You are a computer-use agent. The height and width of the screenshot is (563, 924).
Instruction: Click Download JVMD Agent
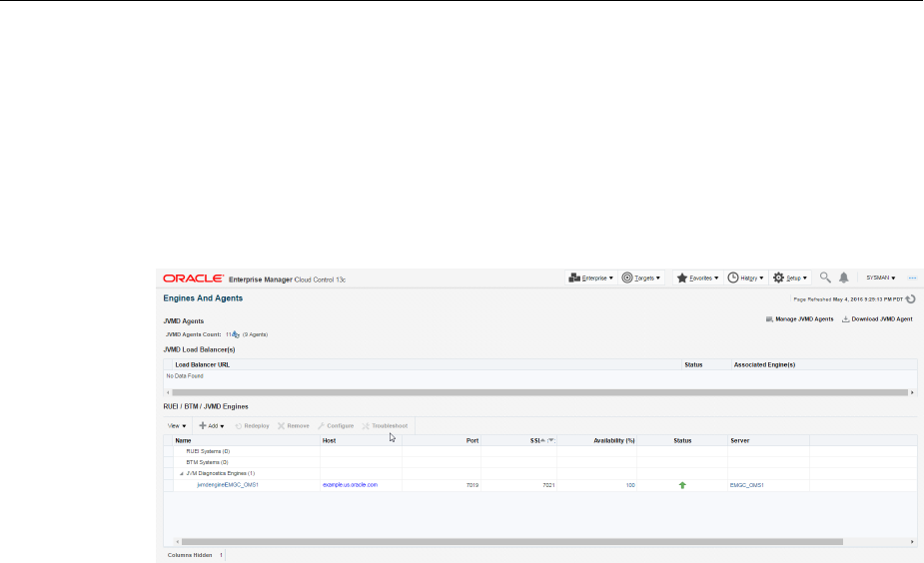click(877, 319)
